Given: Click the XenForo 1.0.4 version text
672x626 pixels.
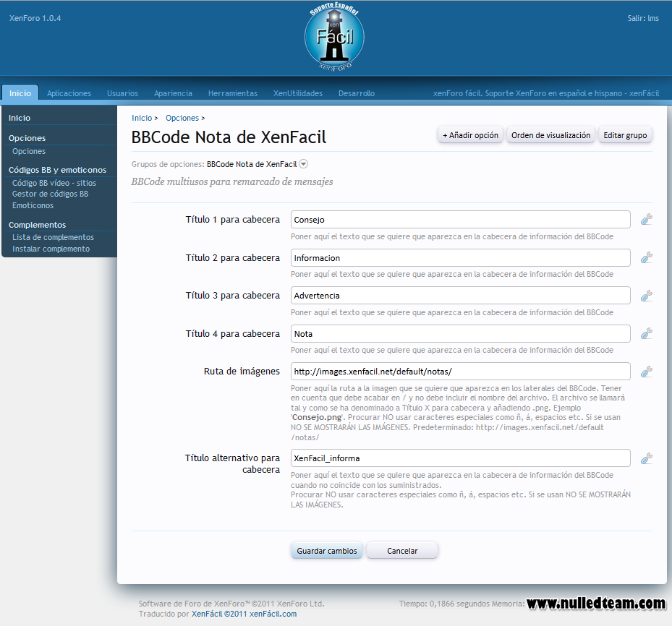Looking at the screenshot, I should click(x=35, y=18).
